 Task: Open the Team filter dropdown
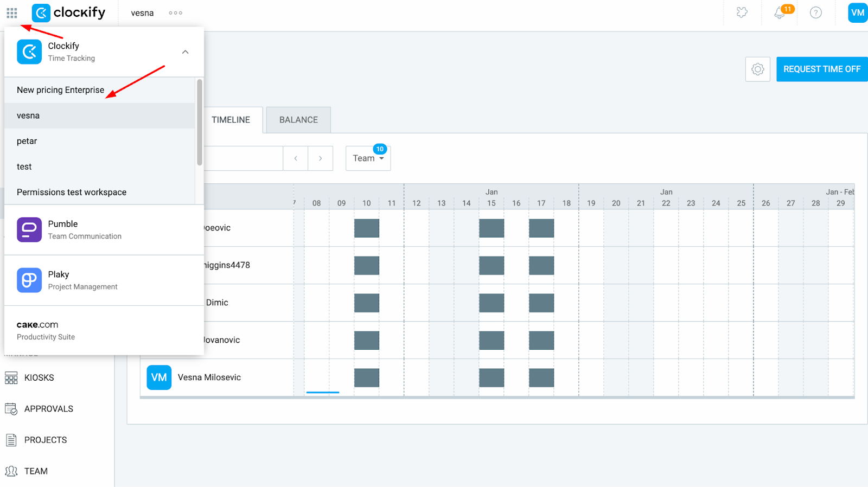click(x=368, y=158)
